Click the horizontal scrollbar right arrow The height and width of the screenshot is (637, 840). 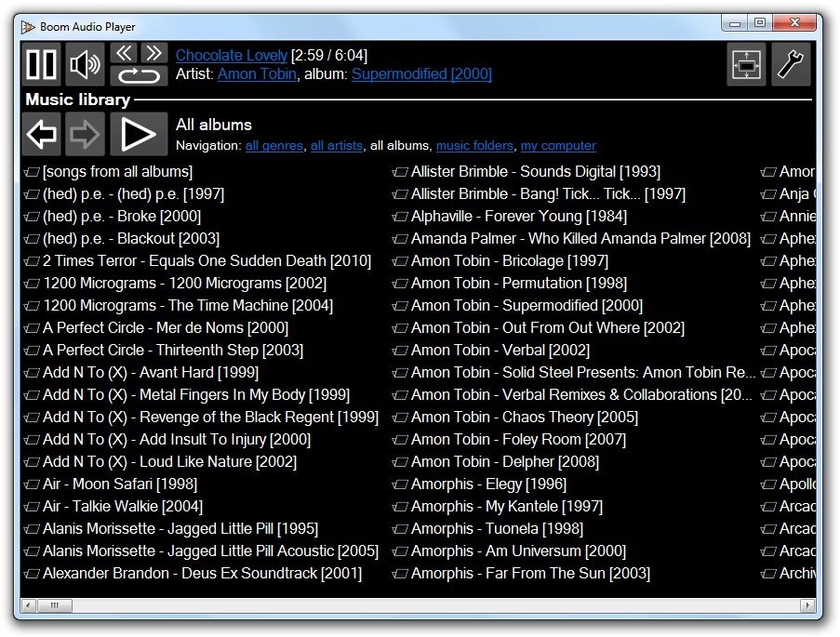click(x=807, y=605)
